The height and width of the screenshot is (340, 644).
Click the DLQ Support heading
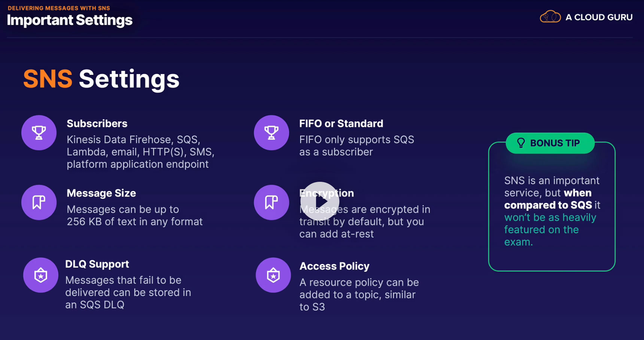97,264
